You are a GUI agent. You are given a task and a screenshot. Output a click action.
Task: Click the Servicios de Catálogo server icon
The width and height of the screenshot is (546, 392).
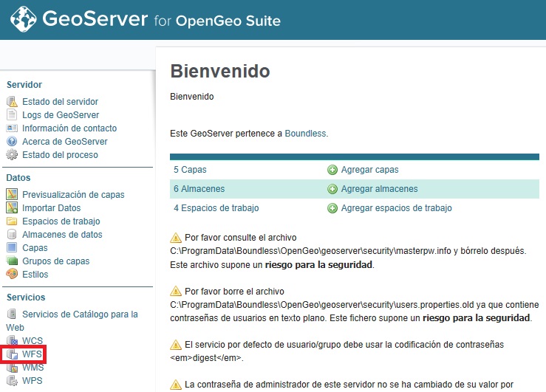(x=12, y=314)
